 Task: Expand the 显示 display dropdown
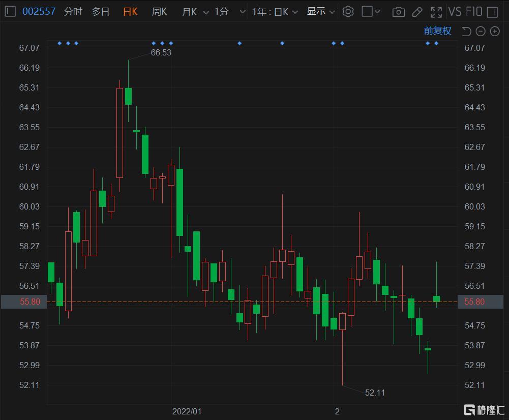[x=321, y=12]
